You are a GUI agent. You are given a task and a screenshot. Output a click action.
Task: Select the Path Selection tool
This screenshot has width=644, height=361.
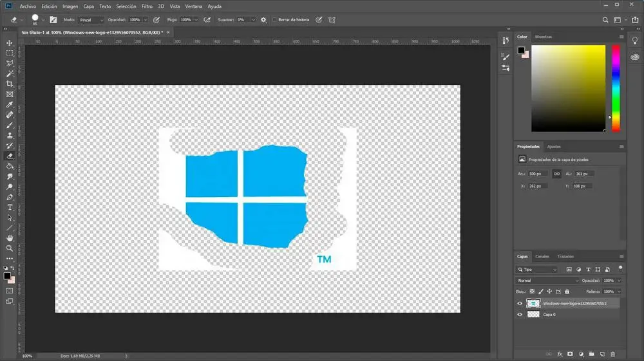pyautogui.click(x=10, y=218)
